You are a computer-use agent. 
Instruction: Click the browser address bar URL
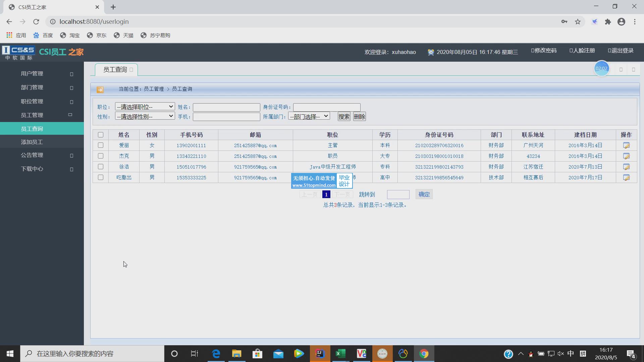pyautogui.click(x=94, y=21)
